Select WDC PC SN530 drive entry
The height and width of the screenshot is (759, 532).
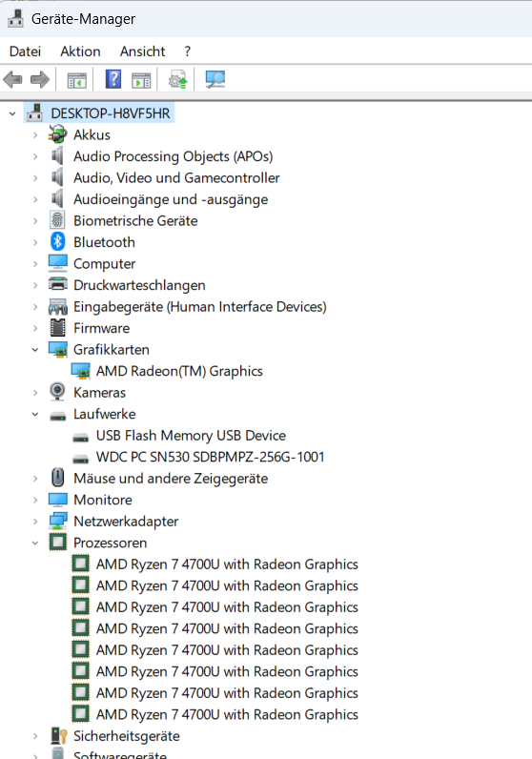(210, 457)
